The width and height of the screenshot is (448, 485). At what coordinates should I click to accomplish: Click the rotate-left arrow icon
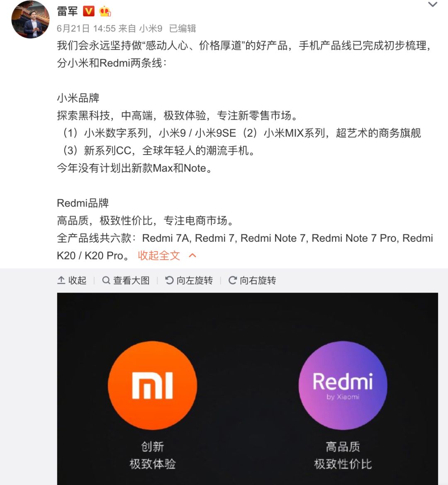point(169,280)
